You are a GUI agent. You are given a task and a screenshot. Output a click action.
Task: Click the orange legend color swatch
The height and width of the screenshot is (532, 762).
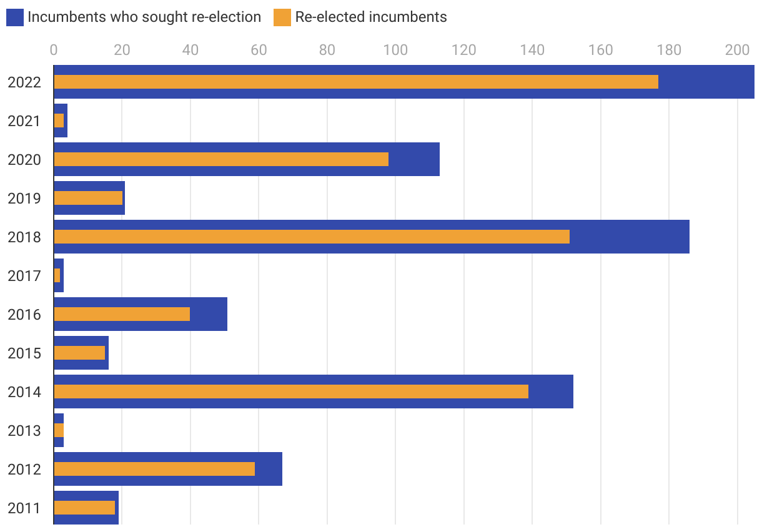click(x=282, y=17)
